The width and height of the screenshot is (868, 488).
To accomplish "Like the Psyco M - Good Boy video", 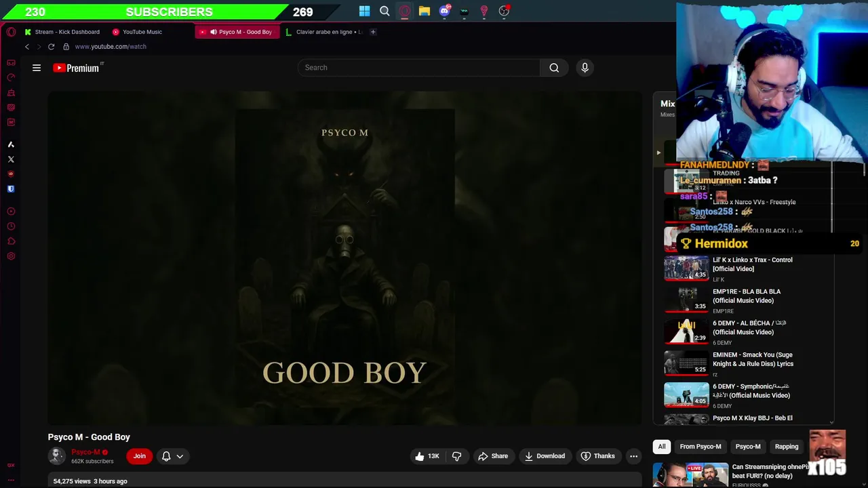I will click(x=427, y=456).
